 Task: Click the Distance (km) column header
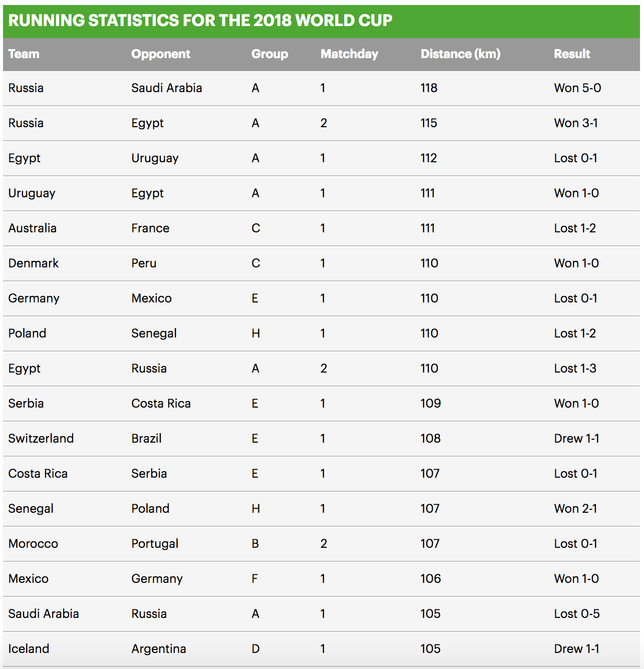click(x=460, y=54)
